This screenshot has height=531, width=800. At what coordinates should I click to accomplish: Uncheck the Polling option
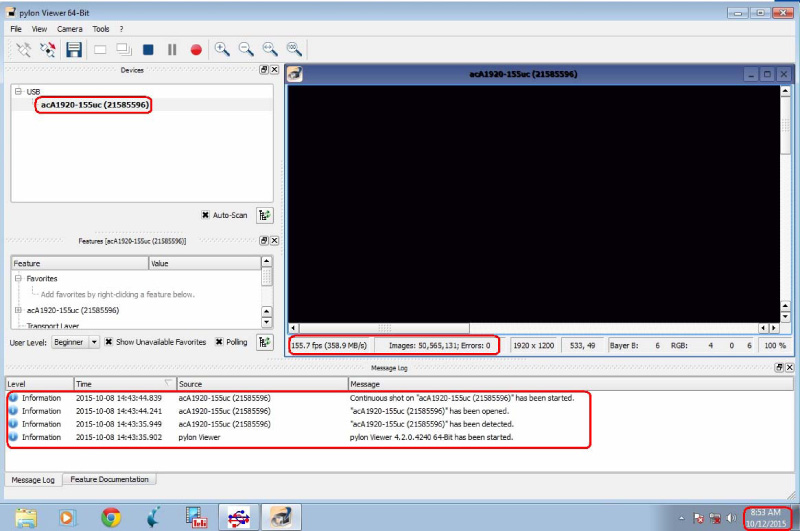coord(218,342)
